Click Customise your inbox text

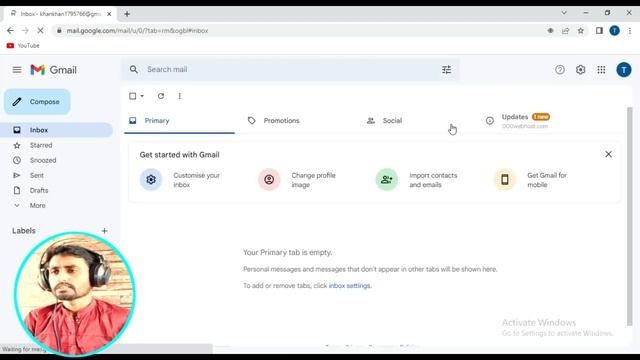196,180
